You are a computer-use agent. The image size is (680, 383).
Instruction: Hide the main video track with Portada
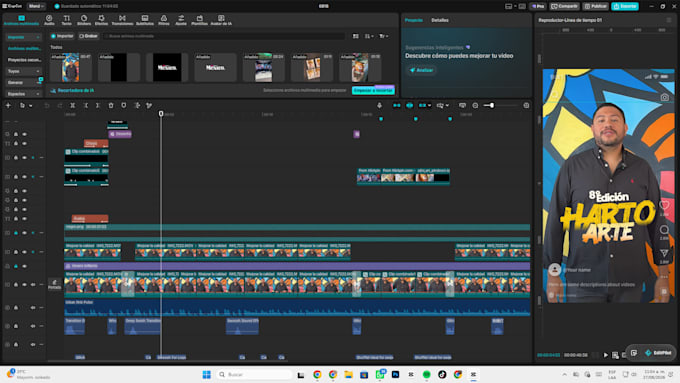point(24,285)
